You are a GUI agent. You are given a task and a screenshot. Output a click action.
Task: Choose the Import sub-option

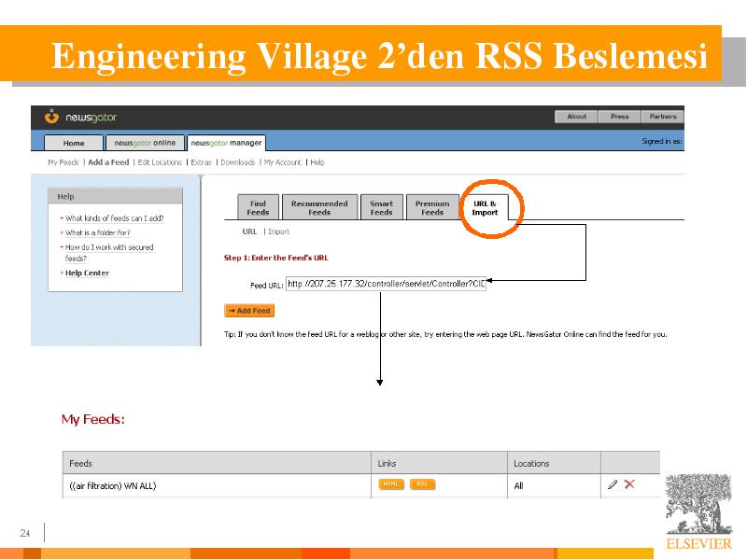[278, 231]
